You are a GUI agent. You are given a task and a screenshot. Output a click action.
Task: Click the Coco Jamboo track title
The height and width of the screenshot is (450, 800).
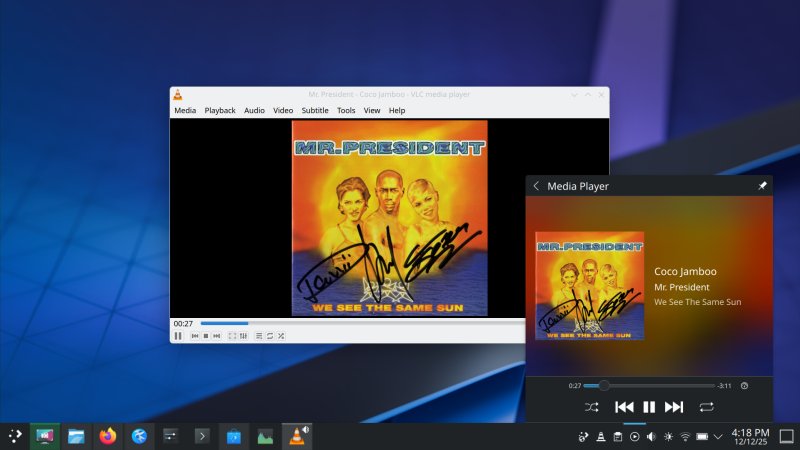click(x=685, y=271)
